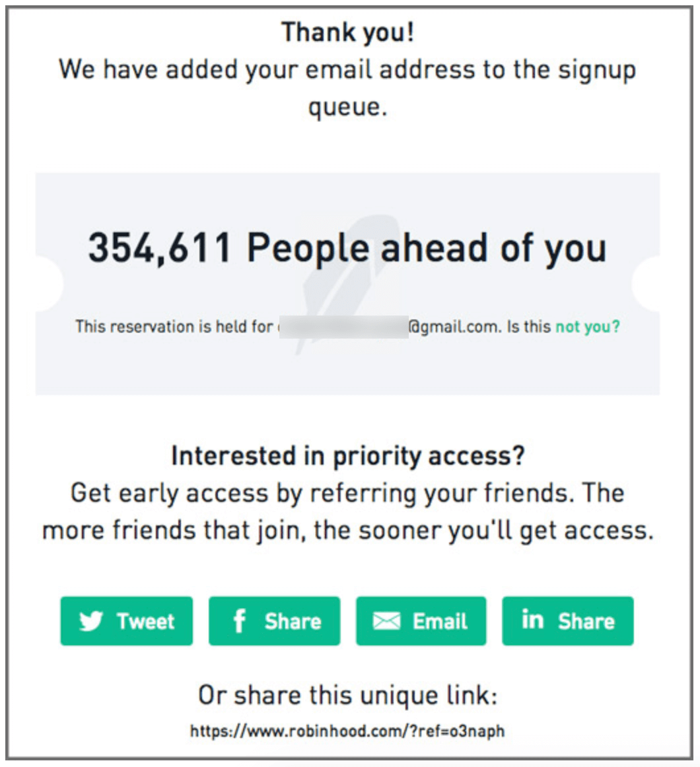Click the '@gmail.com' email domain text
The height and width of the screenshot is (767, 700).
456,326
